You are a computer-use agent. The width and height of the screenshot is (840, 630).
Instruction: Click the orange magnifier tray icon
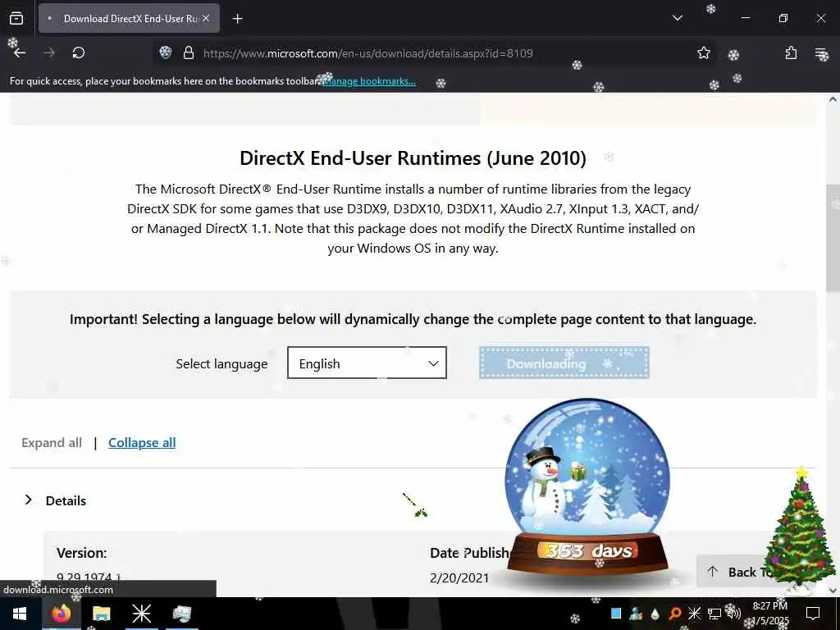click(675, 614)
